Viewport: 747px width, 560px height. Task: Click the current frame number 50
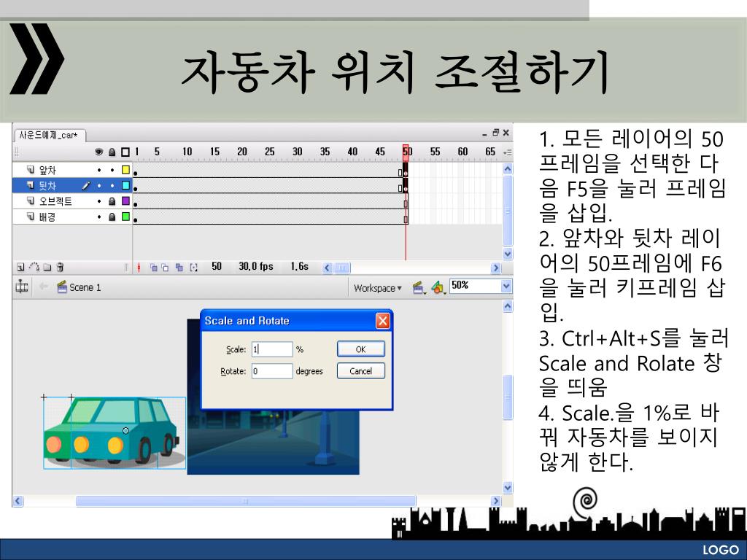217,267
